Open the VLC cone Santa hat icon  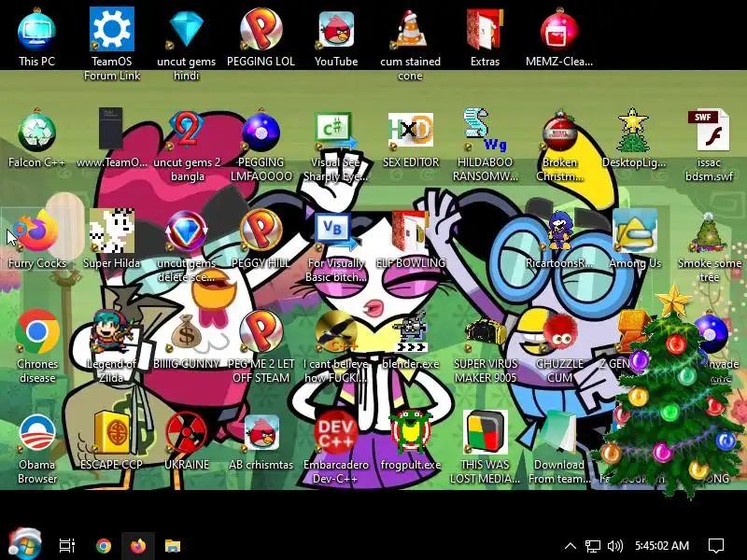[411, 30]
